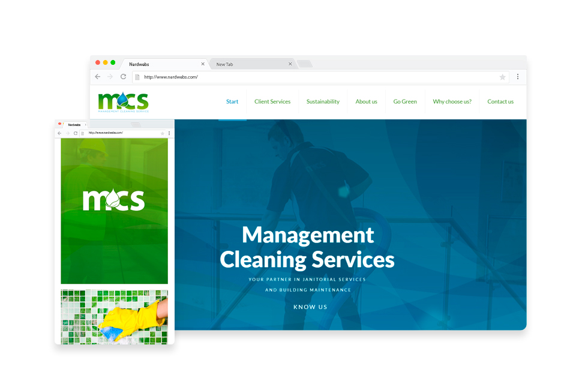
Task: Click the Management Cleaning Services headline
Action: pyautogui.click(x=307, y=247)
